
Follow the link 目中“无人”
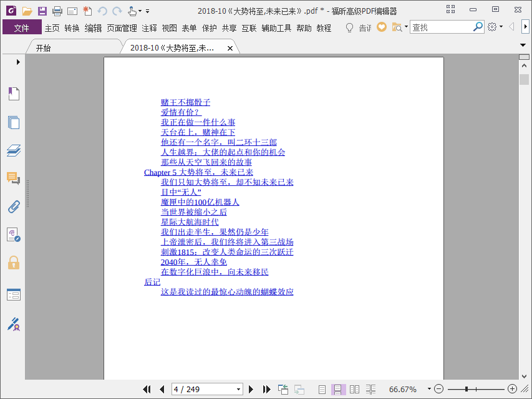(181, 192)
